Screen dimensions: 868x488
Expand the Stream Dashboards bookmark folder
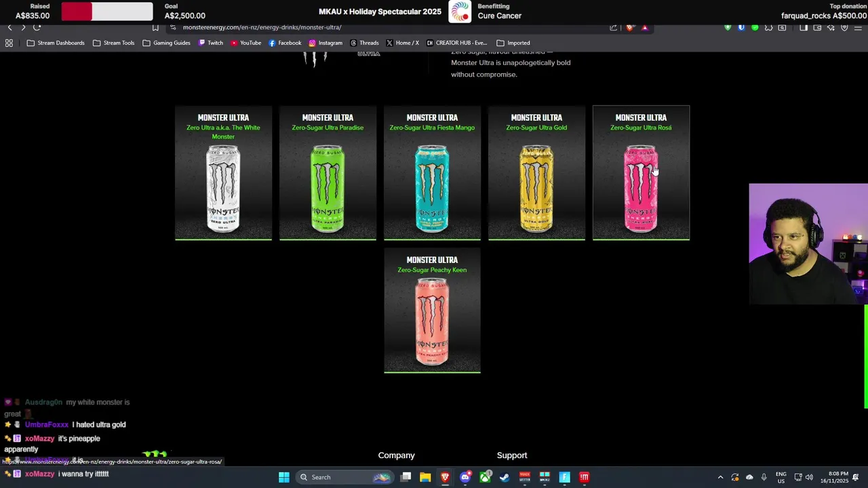(56, 43)
